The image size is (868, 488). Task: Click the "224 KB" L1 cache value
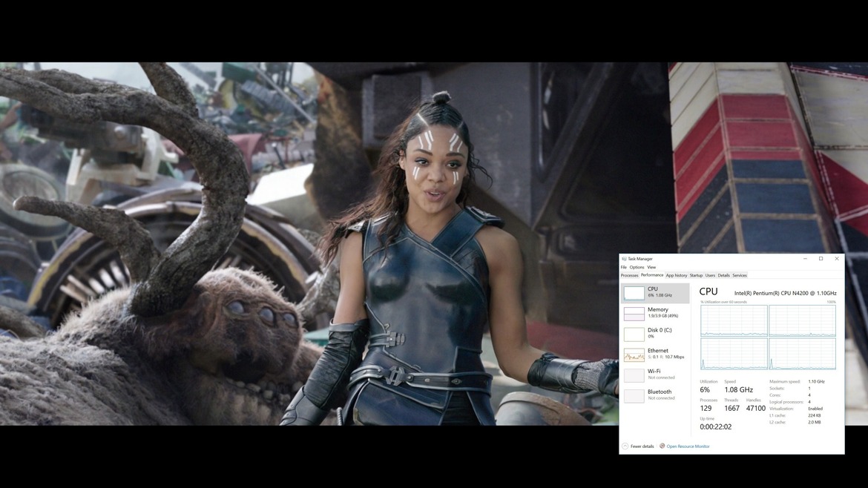815,415
